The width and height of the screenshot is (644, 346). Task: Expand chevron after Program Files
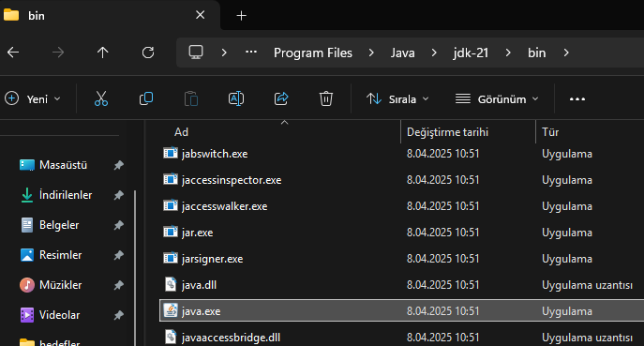coord(371,53)
